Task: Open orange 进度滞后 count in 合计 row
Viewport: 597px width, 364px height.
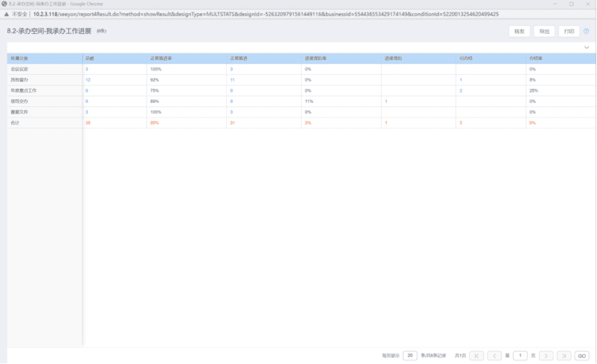Action: 386,123
